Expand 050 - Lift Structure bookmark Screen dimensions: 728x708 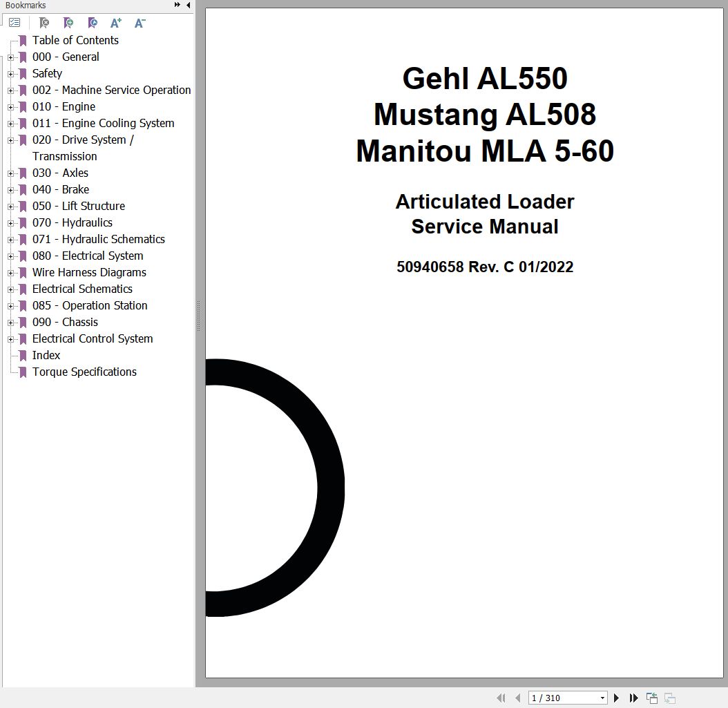pos(10,207)
